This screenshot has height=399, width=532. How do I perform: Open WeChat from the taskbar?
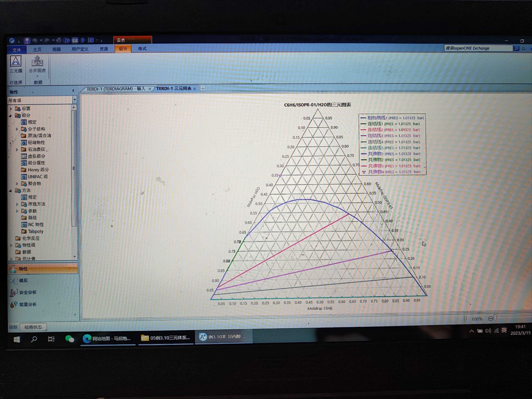(70, 339)
